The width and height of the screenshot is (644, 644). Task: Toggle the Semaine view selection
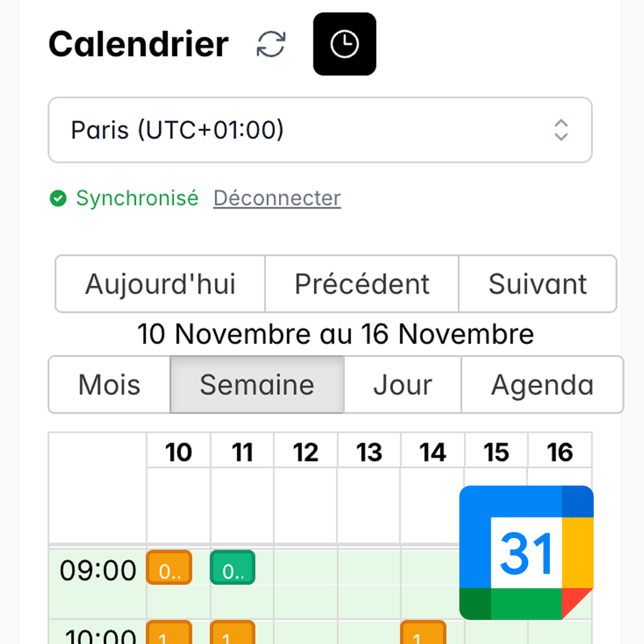(x=257, y=385)
